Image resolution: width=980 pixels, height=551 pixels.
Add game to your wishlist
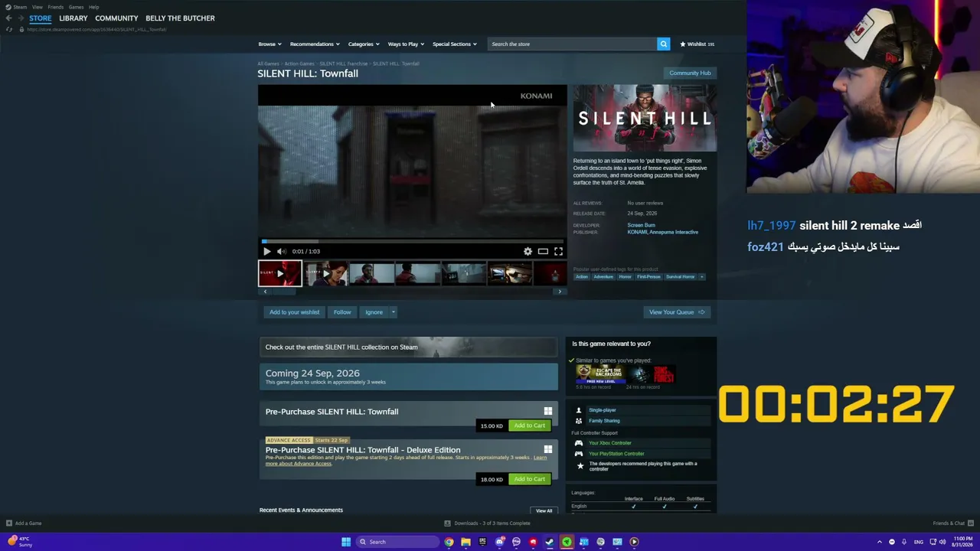(x=294, y=312)
